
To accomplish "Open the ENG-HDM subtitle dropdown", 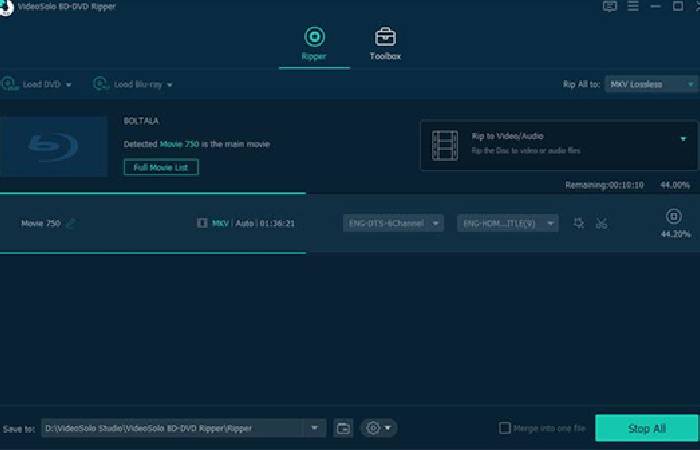I will 508,223.
